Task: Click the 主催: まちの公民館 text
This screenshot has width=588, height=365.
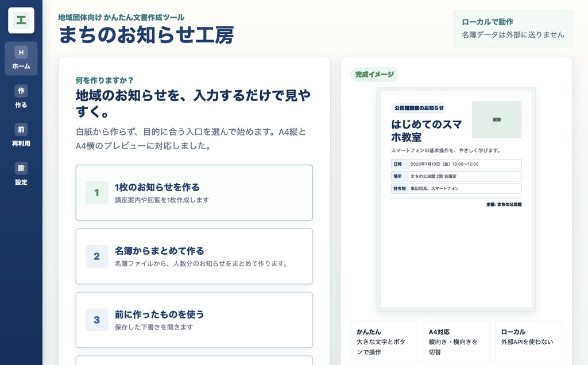Action: tap(504, 204)
